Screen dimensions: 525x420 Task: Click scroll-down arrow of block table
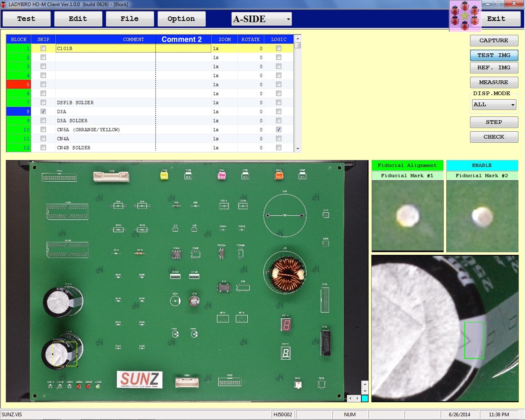(x=298, y=149)
